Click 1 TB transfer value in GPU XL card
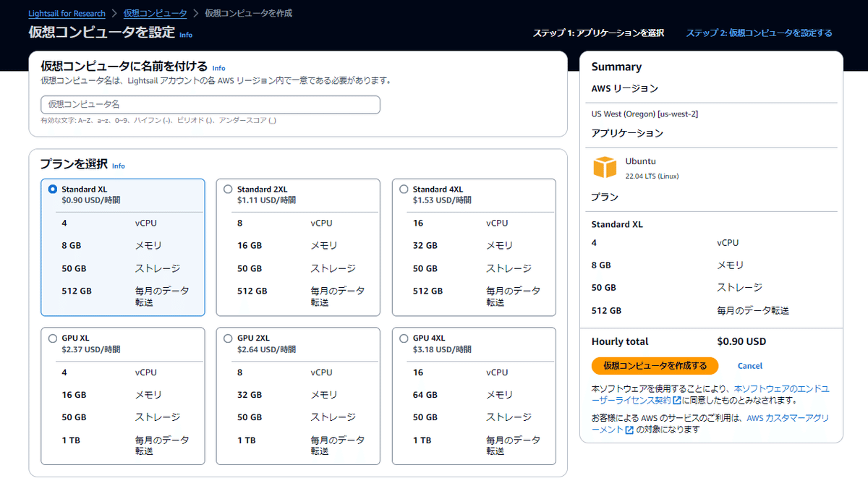 71,440
